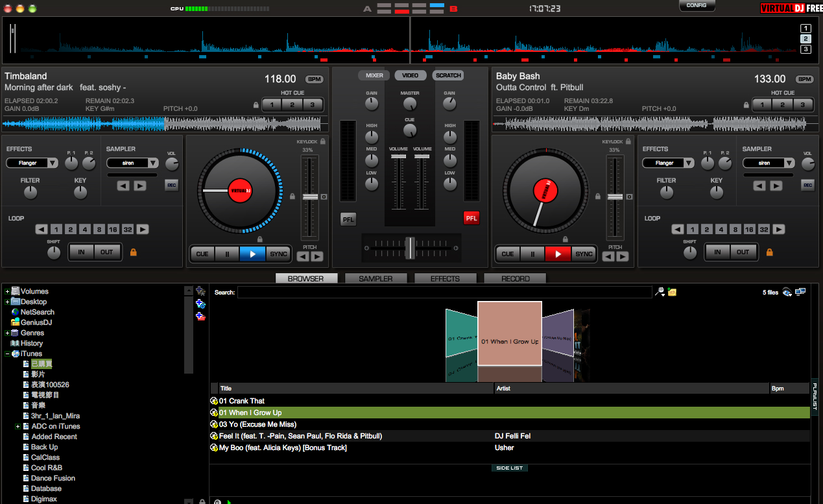Click the KEY knob on Baby Bash deck
823x504 pixels.
coord(717,193)
